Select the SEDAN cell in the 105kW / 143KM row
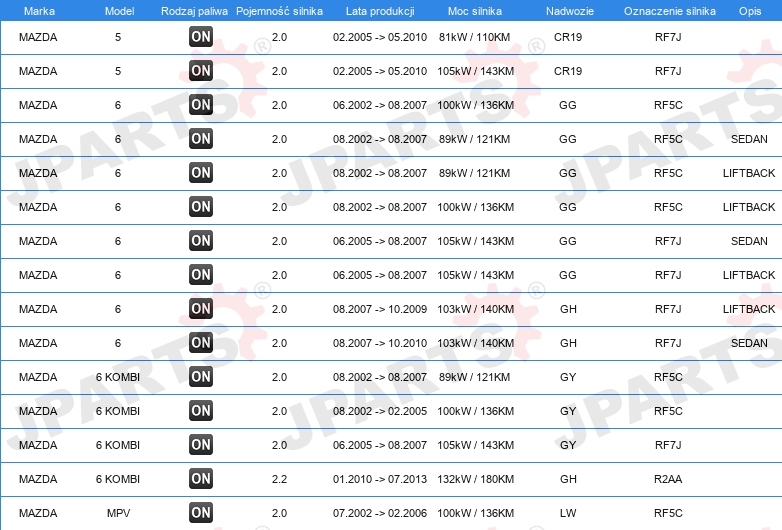This screenshot has height=530, width=782. point(749,241)
